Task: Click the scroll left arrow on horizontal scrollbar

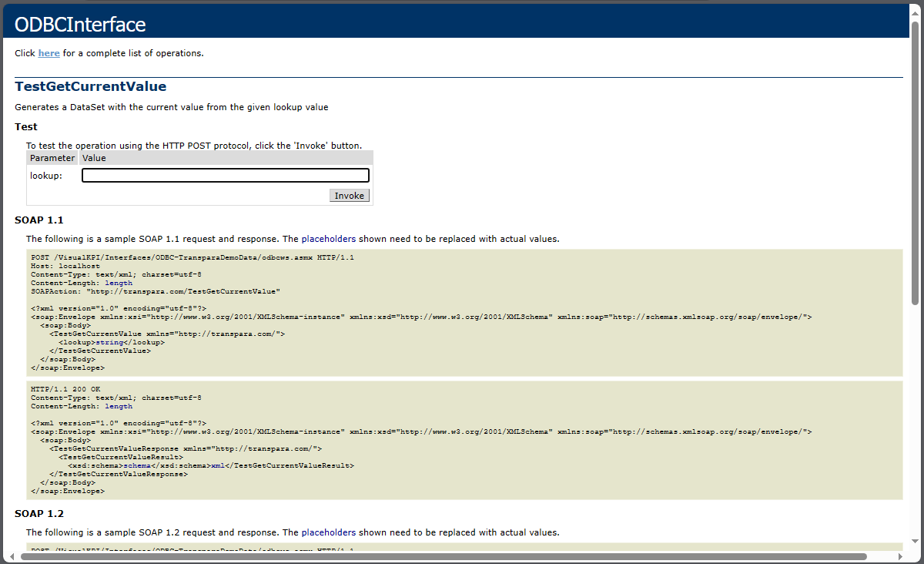Action: pyautogui.click(x=10, y=556)
